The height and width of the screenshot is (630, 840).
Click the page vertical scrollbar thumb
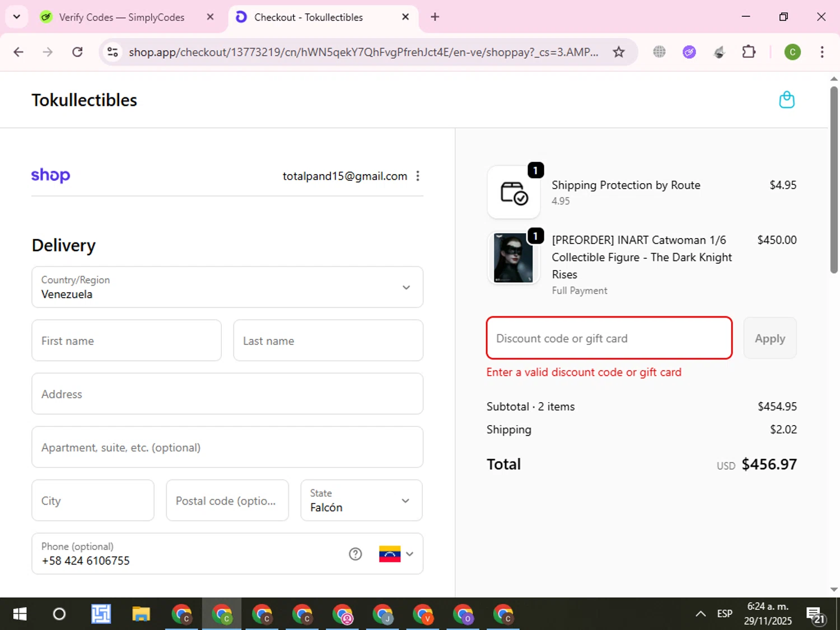tap(834, 179)
